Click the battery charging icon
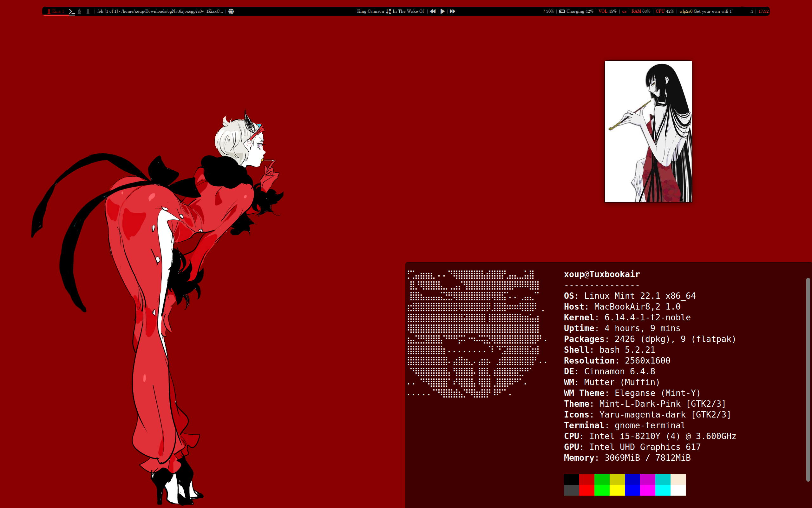 coord(562,11)
